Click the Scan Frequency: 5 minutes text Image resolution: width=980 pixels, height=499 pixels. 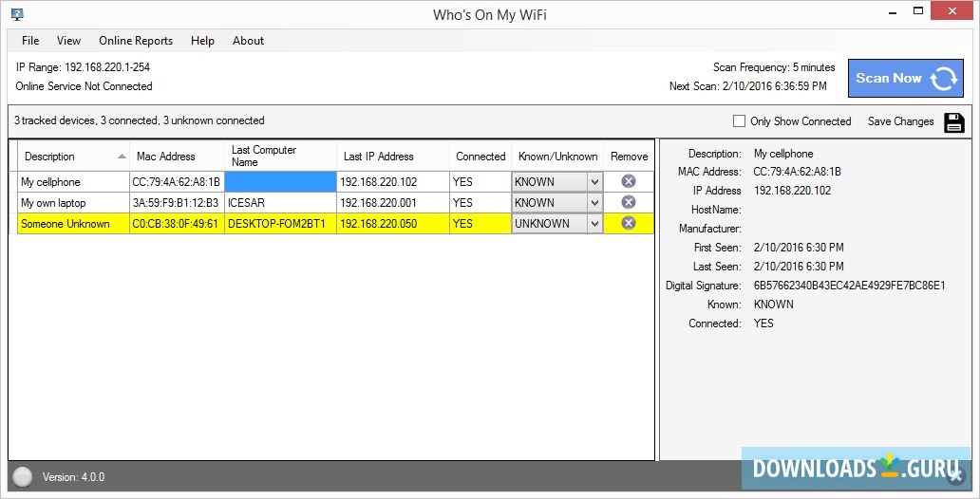pos(774,66)
